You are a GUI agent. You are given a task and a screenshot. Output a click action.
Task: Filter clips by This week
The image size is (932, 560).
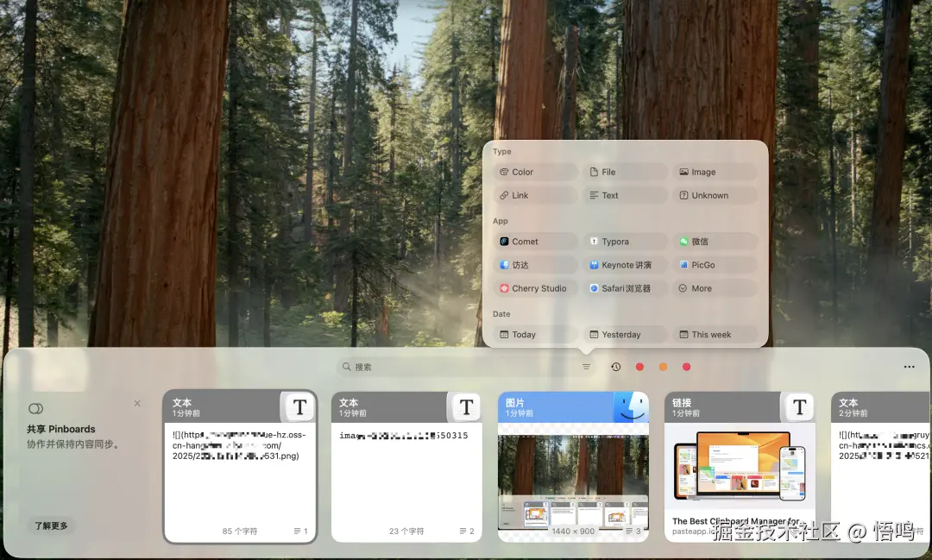coord(715,335)
